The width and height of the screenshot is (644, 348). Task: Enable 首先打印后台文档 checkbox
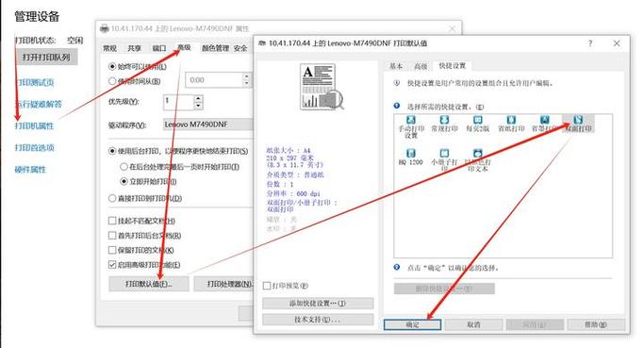coord(111,236)
